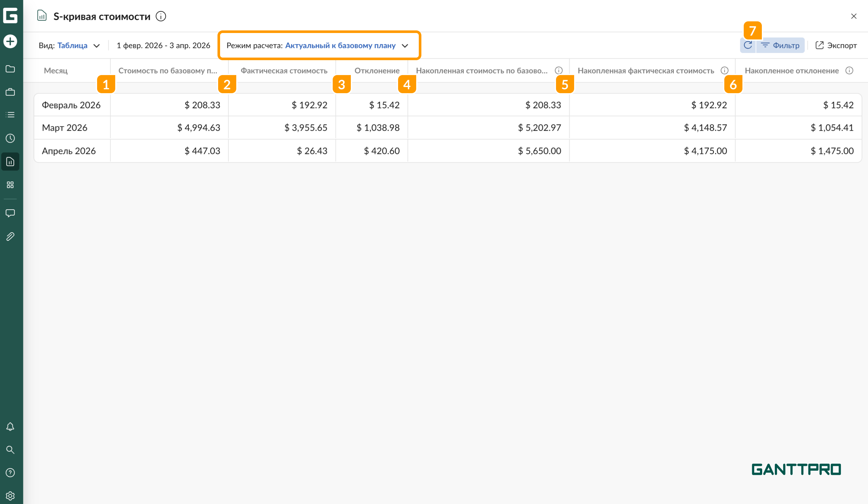868x504 pixels.
Task: Click the info icon beside S-кривая стоимости title
Action: [161, 16]
